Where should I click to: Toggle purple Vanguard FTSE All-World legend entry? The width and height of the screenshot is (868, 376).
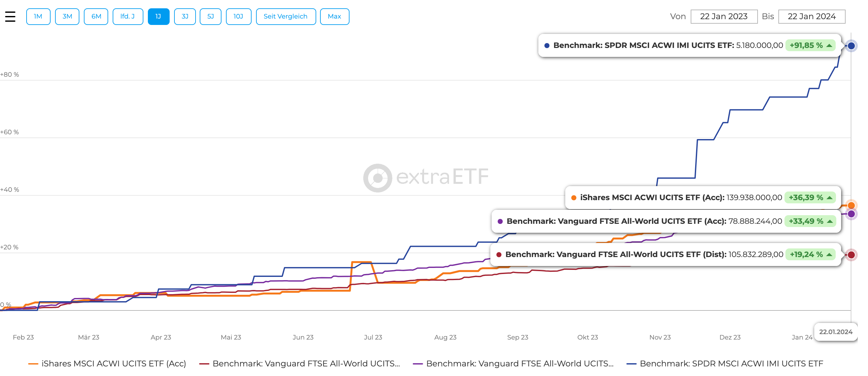click(x=513, y=364)
